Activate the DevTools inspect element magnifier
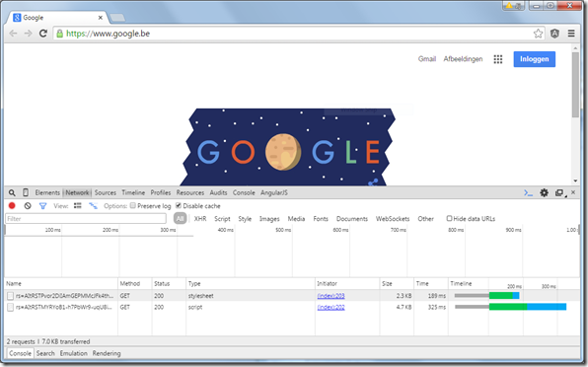Image resolution: width=588 pixels, height=367 pixels. 12,192
